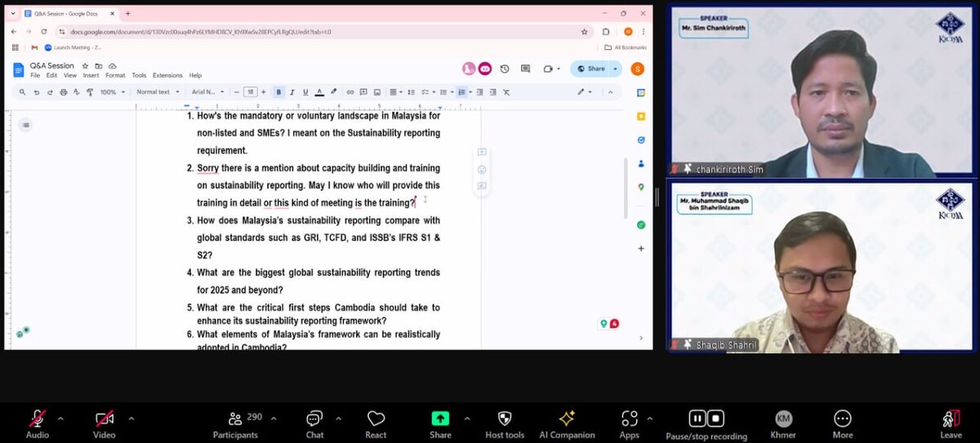The width and height of the screenshot is (980, 443).
Task: Open the text alignment dropdown
Action: tap(395, 92)
